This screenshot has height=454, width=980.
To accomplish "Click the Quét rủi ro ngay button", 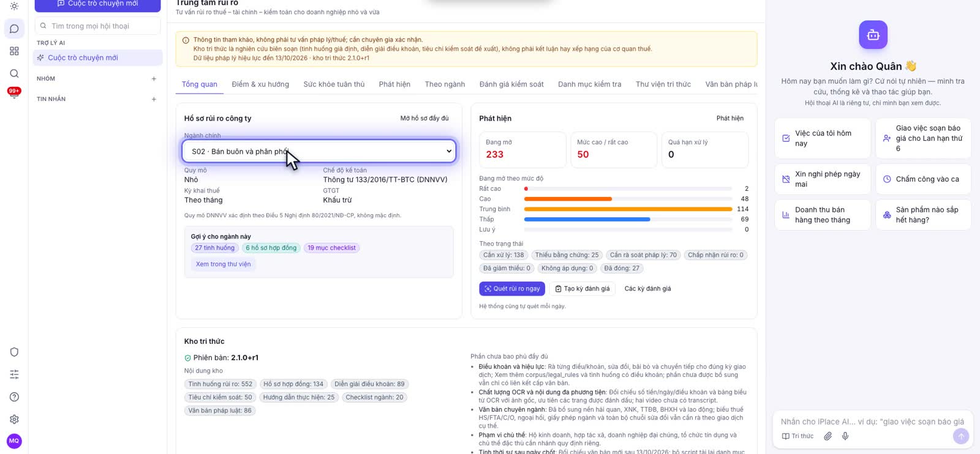I will click(512, 289).
